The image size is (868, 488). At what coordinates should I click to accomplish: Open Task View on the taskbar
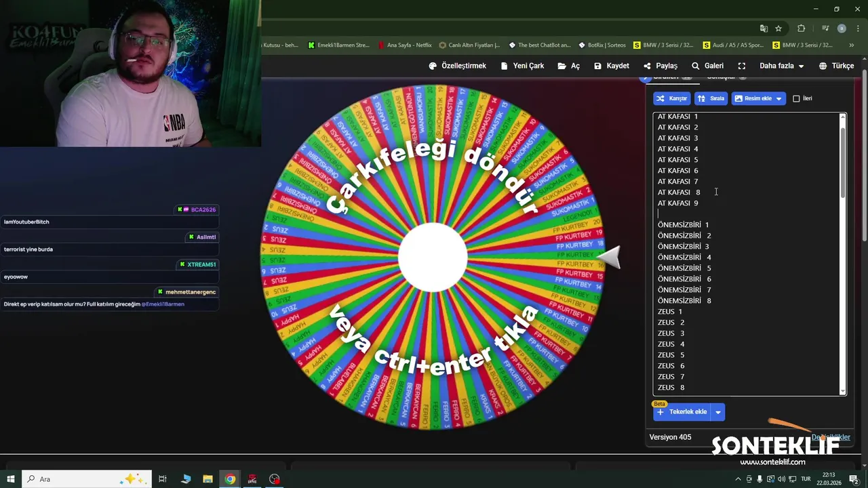[x=163, y=479]
